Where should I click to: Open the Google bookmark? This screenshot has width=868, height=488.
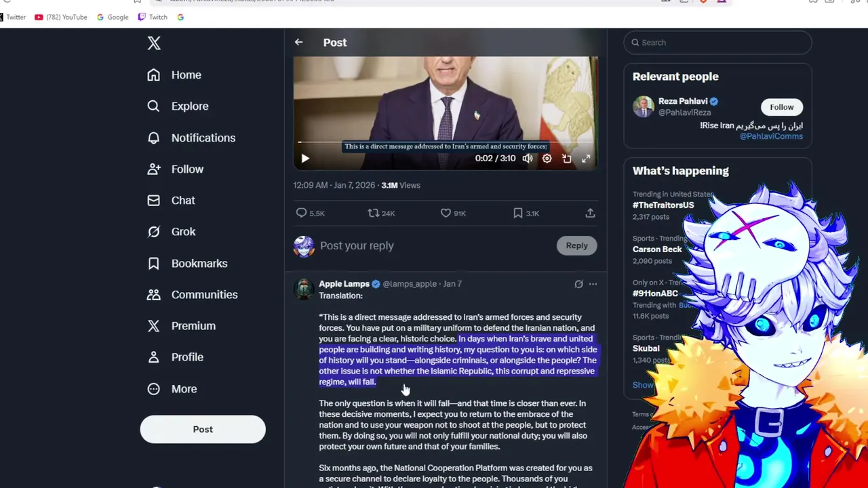113,17
